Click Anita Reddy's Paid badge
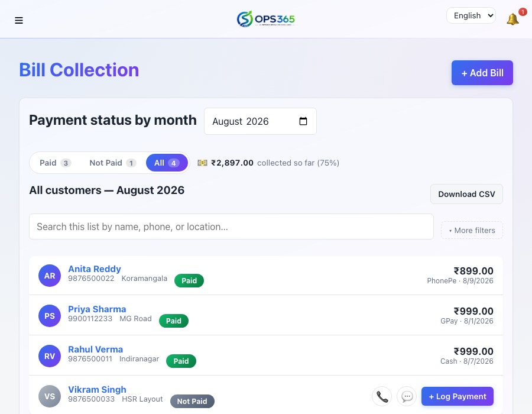The height and width of the screenshot is (414, 532). pos(189,281)
